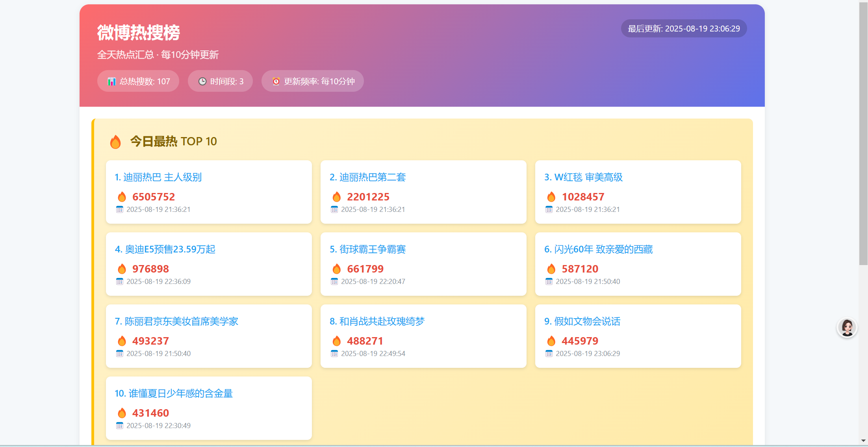Image resolution: width=868 pixels, height=447 pixels.
Task: Click the flame icon next to 今日最热 TOP 10
Action: coord(115,142)
